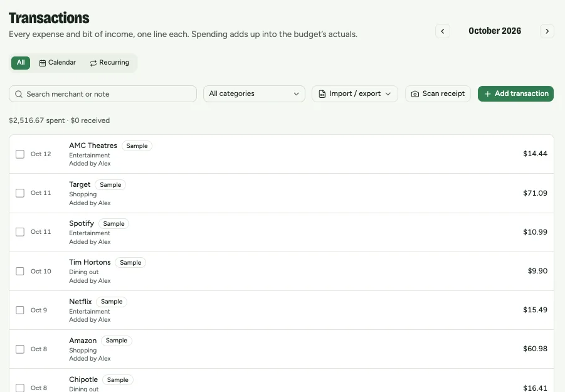Screen dimensions: 565x392
Task: Click the repeat arrows icon beside Recurring
Action: (93, 63)
